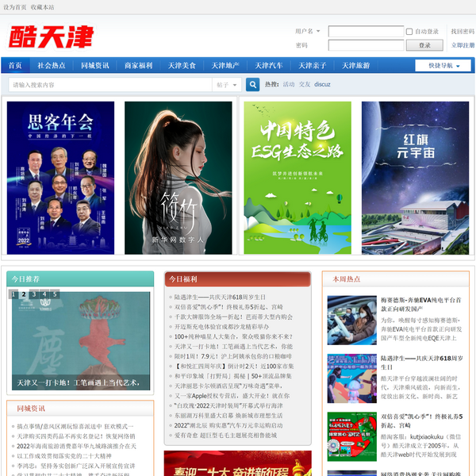This screenshot has height=476, width=476.
Task: Click the 设为首页 link at top
Action: (15, 7)
